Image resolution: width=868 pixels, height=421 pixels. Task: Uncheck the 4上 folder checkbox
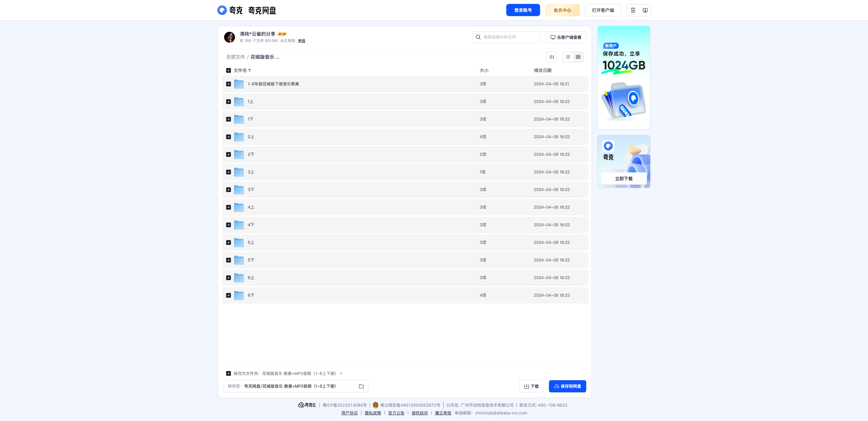pos(229,207)
